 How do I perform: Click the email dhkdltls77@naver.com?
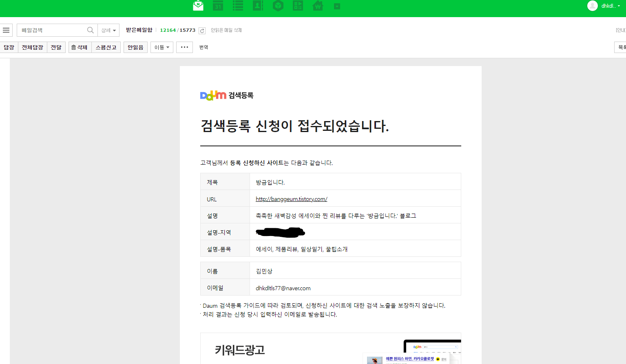tap(283, 288)
